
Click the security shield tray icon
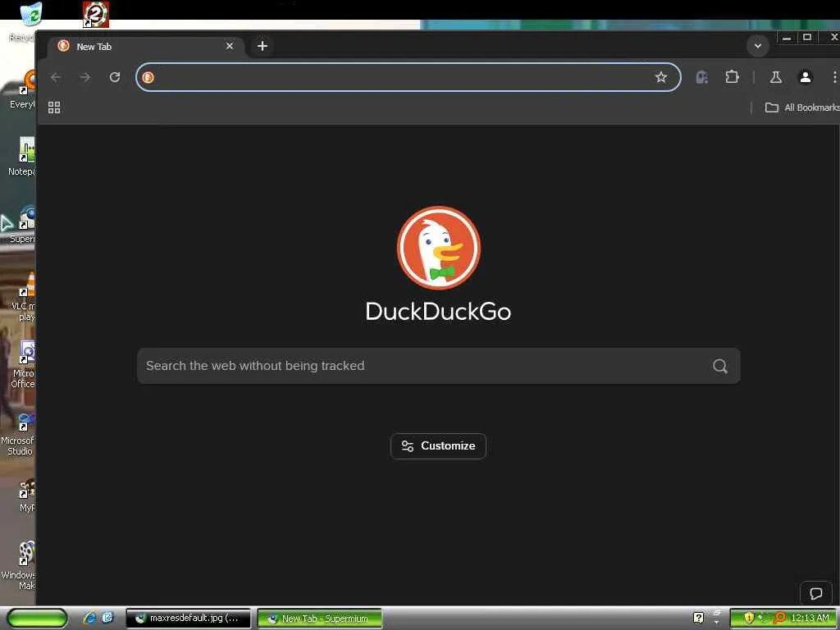pos(748,619)
